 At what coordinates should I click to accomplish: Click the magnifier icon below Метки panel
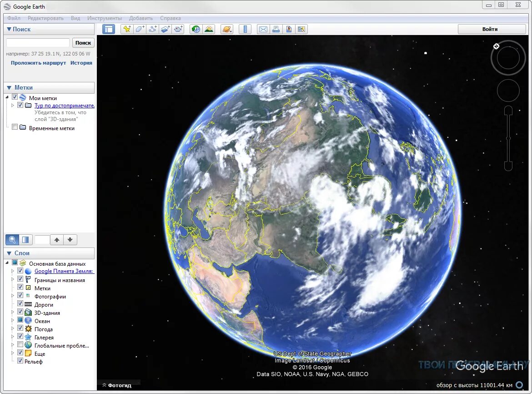point(12,240)
